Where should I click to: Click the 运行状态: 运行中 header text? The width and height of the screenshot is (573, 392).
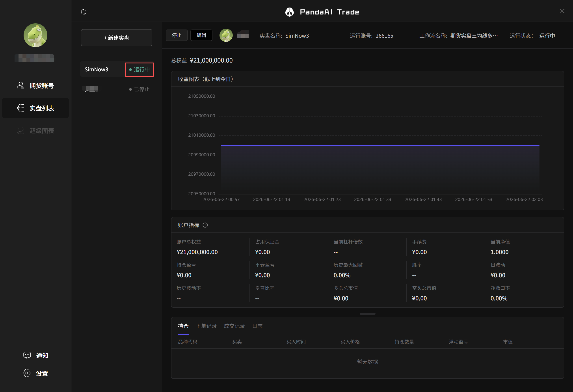(x=532, y=36)
